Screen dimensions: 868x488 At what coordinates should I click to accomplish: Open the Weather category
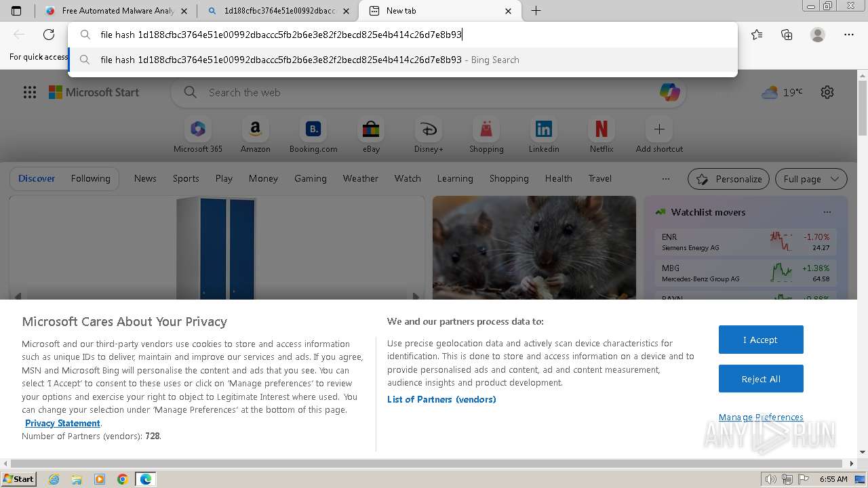(360, 178)
